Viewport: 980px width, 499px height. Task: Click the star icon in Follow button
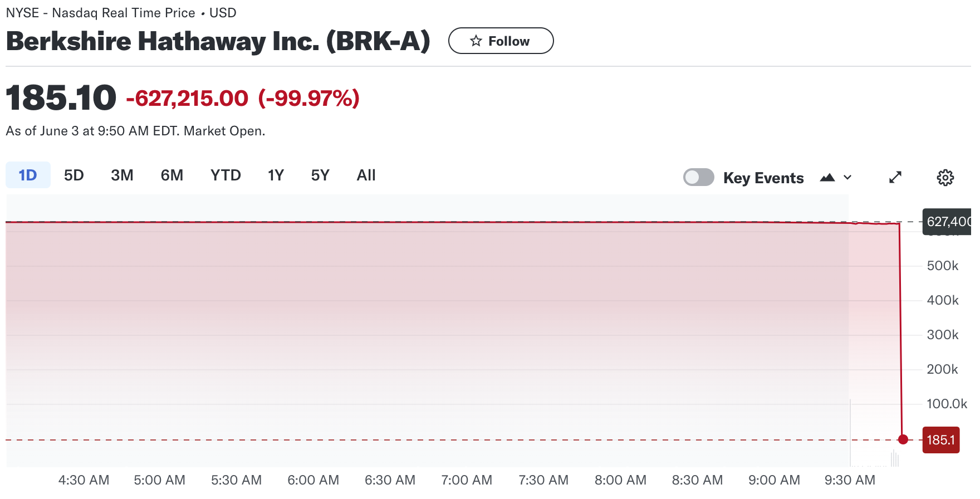coord(476,41)
